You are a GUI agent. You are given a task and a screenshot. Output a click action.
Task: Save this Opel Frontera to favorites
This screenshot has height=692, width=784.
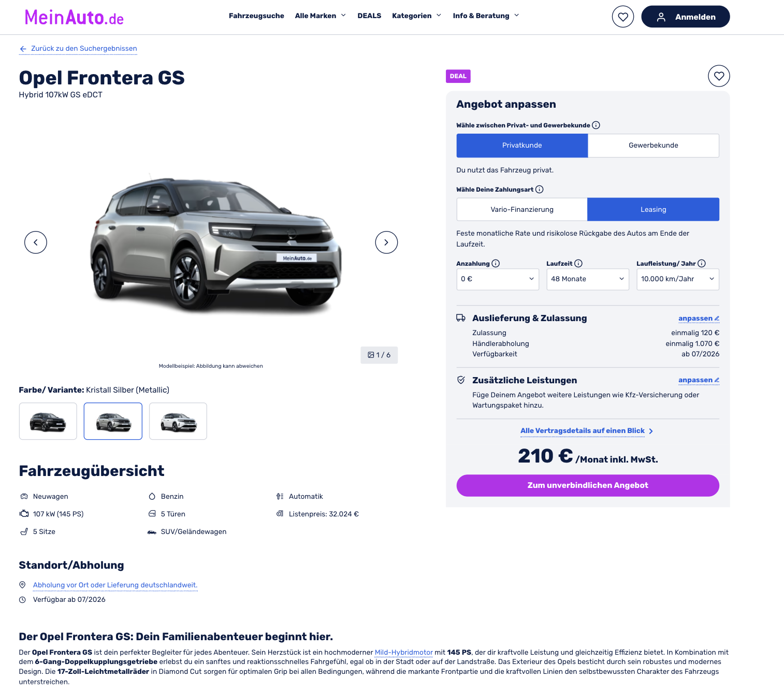(x=719, y=76)
